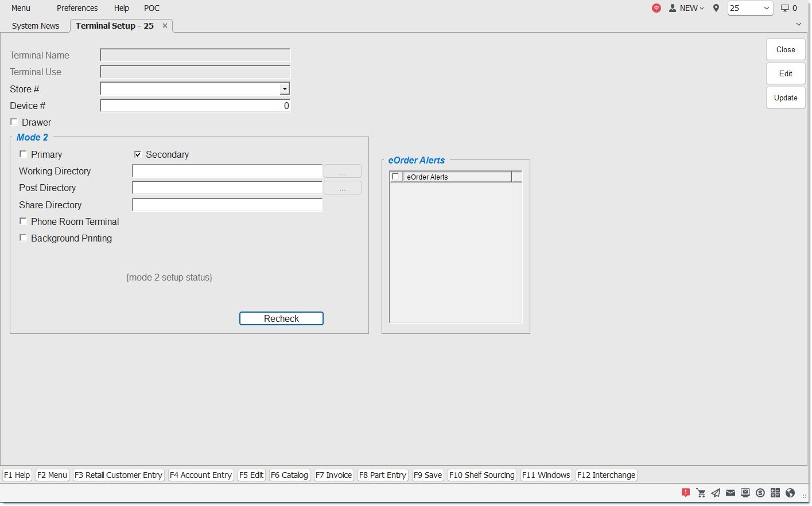This screenshot has height=506, width=812.
Task: Tick the Phone Room Terminal checkbox
Action: pyautogui.click(x=23, y=221)
